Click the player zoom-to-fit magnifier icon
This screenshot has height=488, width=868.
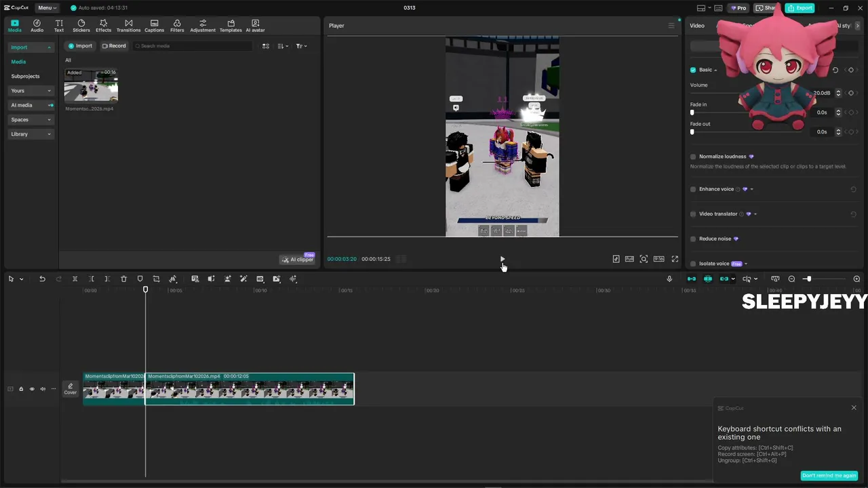point(644,259)
